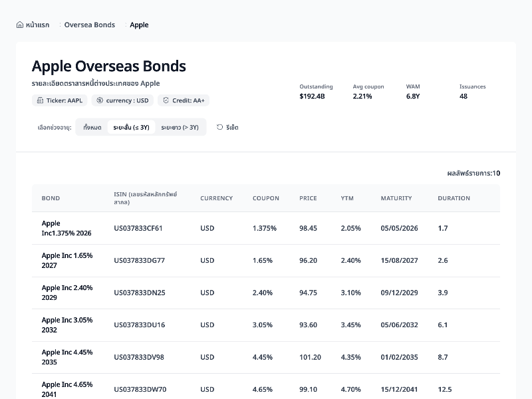Click ISIN US037833DG77
This screenshot has height=399, width=532.
[x=140, y=260]
